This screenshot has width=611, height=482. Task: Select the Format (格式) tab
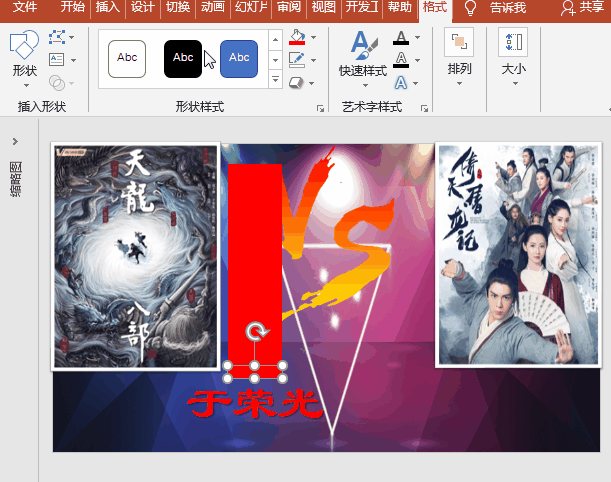click(x=435, y=7)
